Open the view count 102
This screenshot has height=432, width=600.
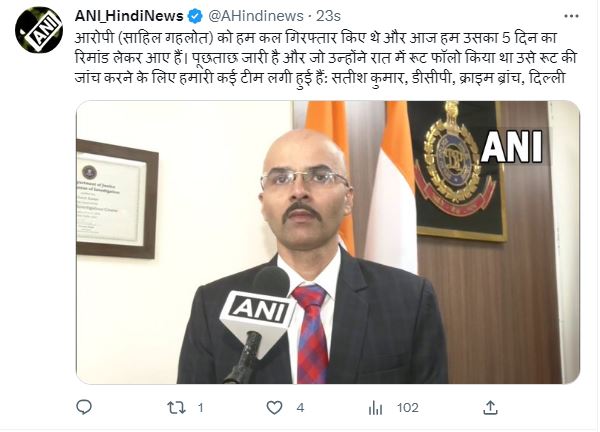pyautogui.click(x=408, y=408)
